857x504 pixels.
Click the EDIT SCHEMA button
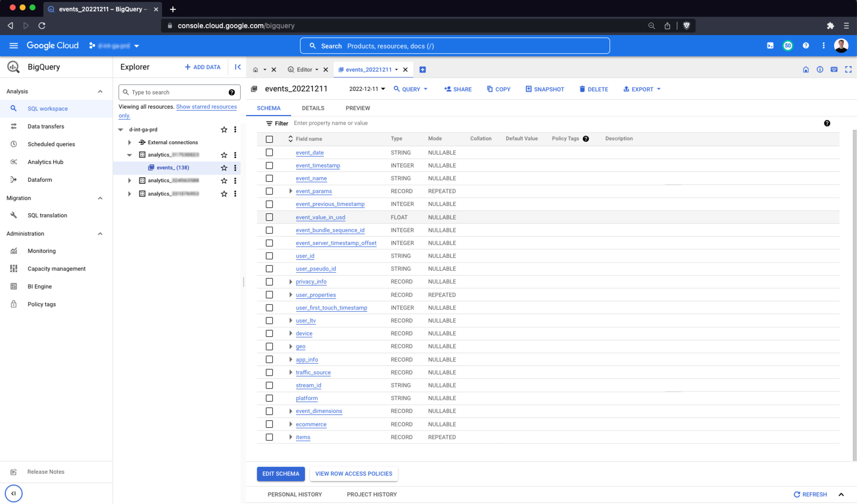(281, 474)
